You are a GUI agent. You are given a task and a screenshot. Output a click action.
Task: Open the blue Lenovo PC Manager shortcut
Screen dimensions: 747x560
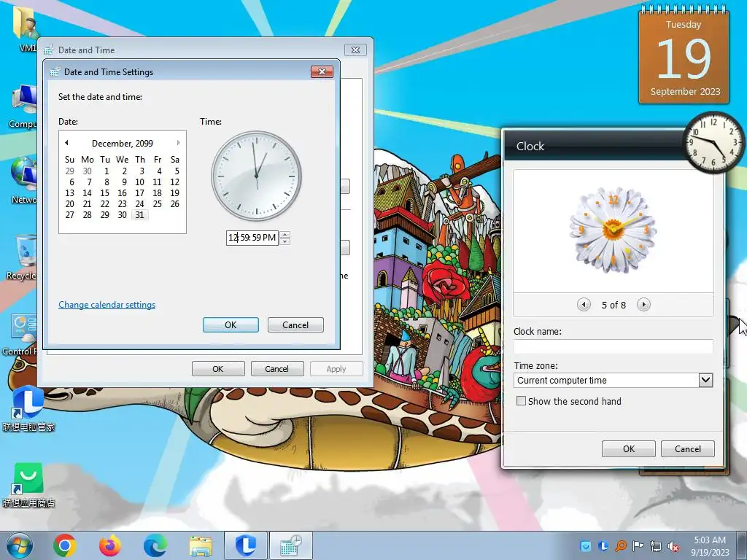pos(28,408)
